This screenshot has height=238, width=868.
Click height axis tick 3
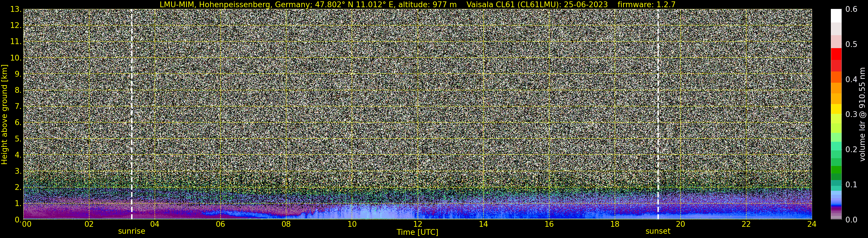click(x=18, y=171)
